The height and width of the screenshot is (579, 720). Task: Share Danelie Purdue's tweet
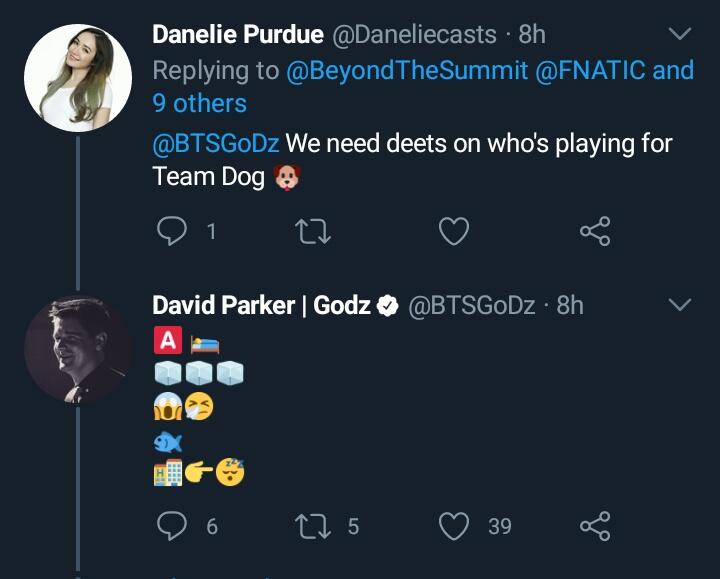coord(595,232)
